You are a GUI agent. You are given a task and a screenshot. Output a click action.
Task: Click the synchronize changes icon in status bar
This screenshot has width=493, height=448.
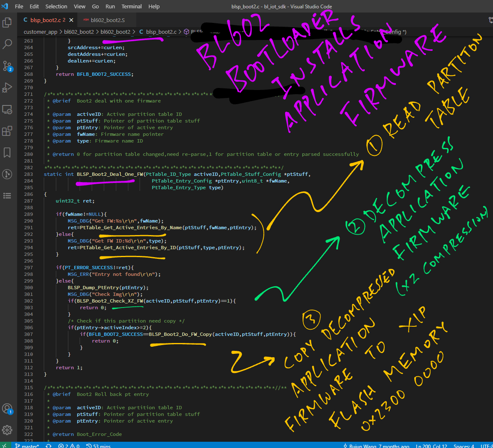(x=49, y=446)
